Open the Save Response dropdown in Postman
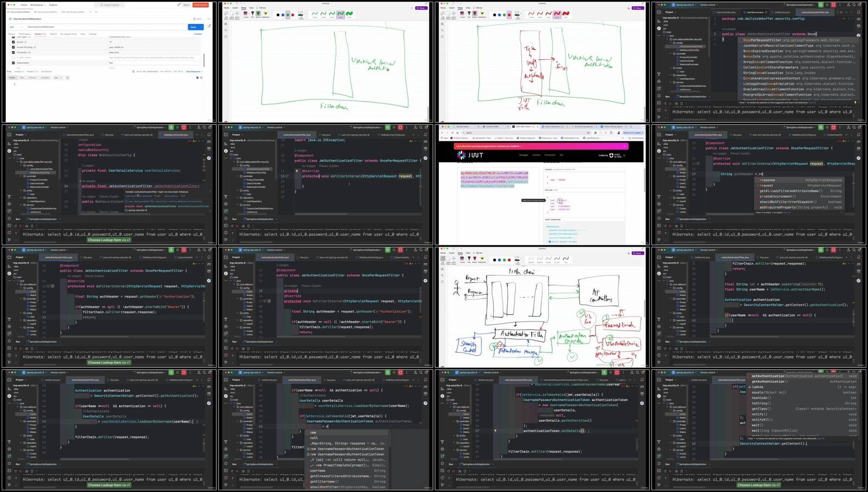This screenshot has width=868, height=492. (x=194, y=72)
